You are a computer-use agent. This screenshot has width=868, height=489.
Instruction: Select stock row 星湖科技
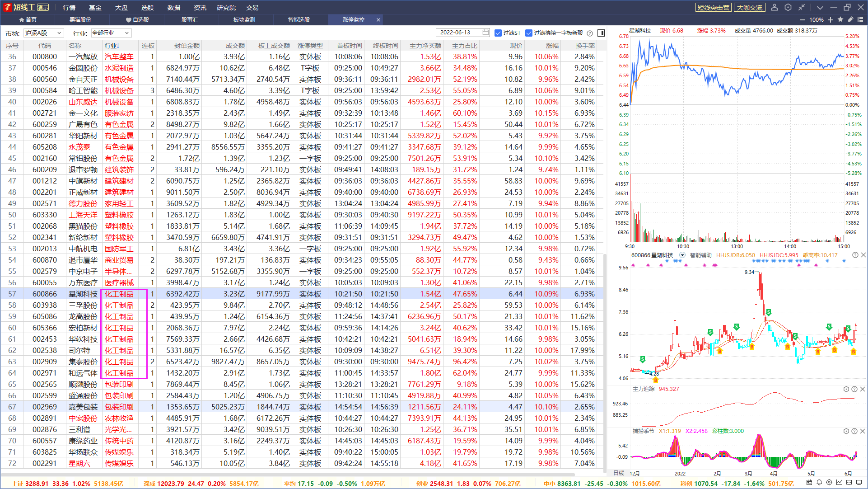coord(302,294)
